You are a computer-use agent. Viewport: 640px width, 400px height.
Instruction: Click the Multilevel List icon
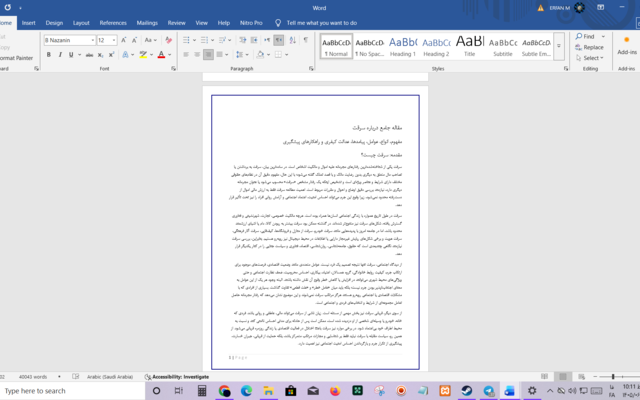point(222,40)
